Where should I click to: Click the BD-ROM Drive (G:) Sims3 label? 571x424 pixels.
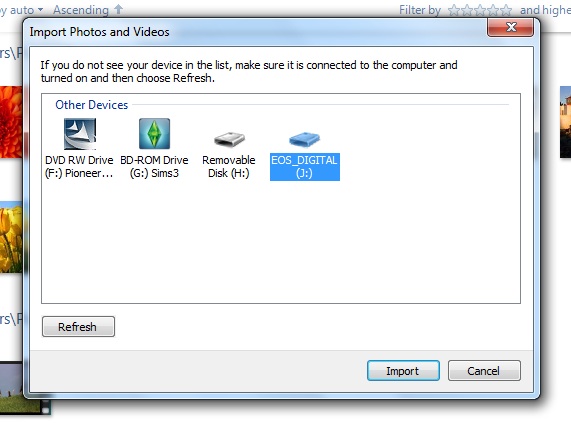[154, 166]
